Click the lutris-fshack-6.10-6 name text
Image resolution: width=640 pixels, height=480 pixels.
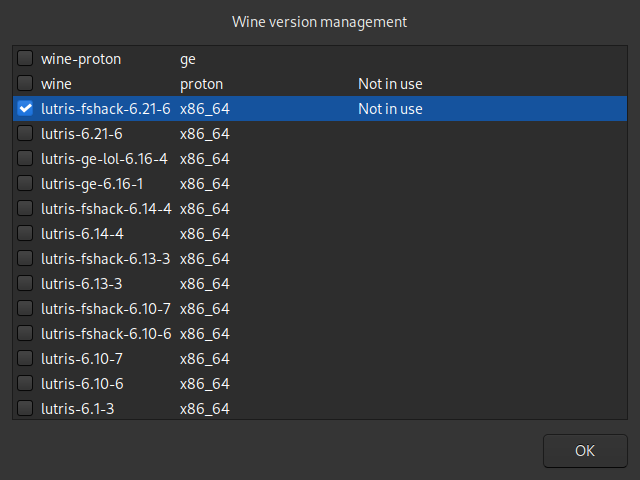pyautogui.click(x=106, y=334)
